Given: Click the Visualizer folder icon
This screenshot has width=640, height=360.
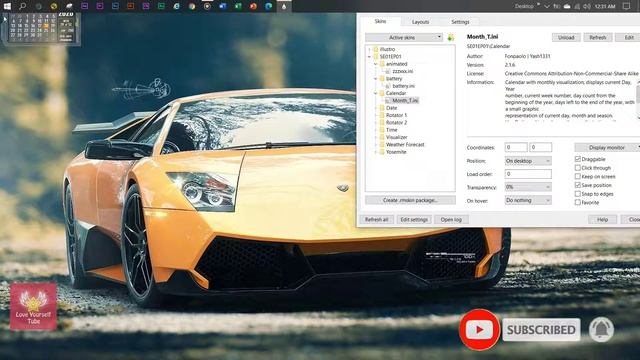Looking at the screenshot, I should click(x=382, y=137).
